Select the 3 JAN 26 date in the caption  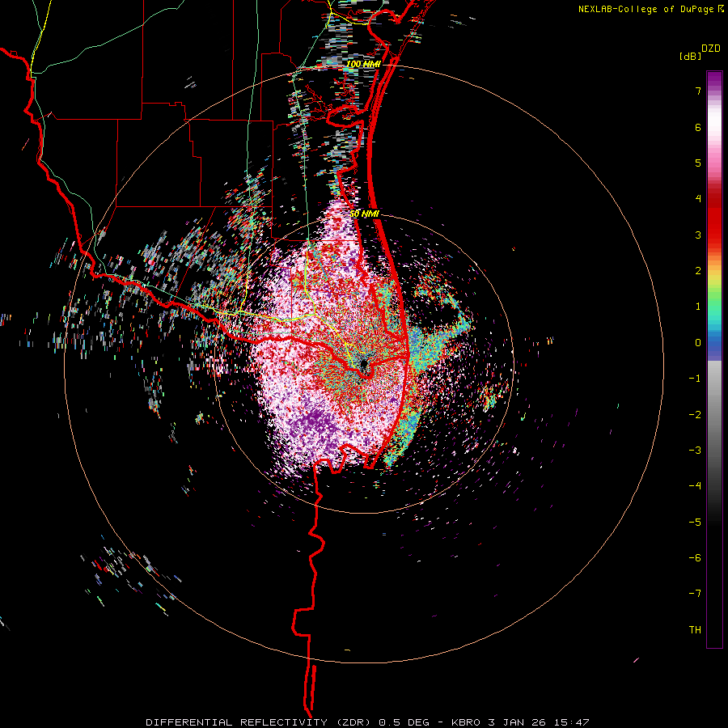pos(517,722)
